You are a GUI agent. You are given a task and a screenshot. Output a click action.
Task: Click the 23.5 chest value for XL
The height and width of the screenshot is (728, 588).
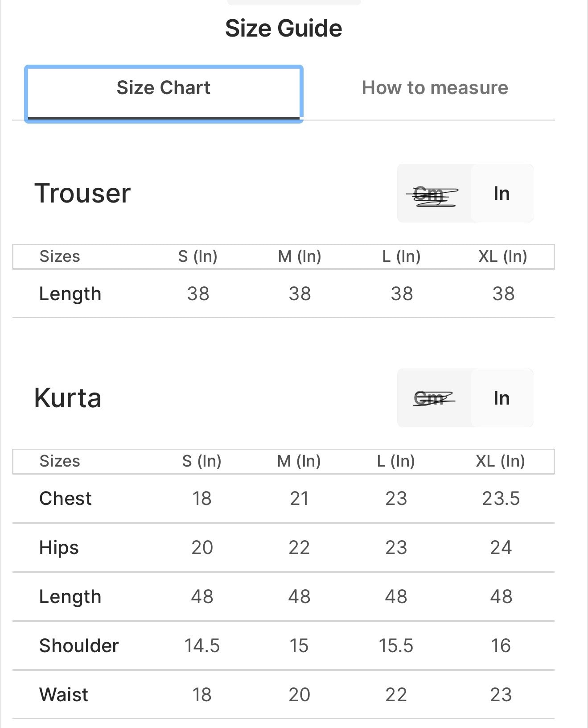[501, 499]
